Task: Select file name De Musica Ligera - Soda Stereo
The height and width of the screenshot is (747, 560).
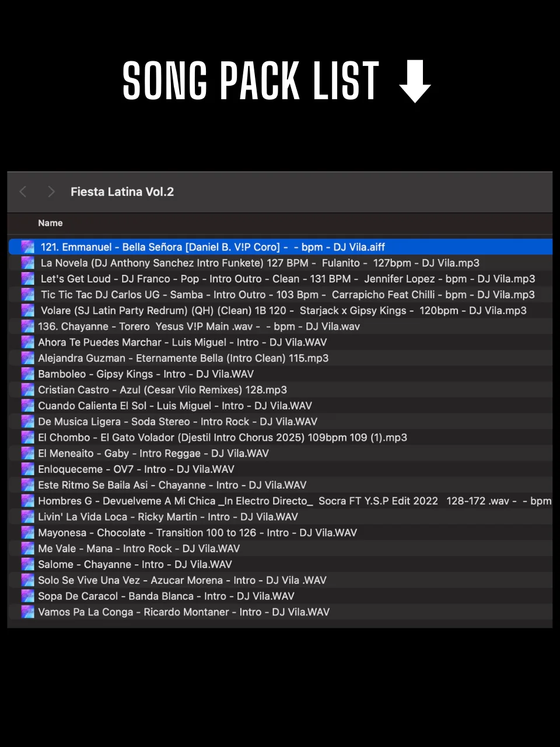Action: (x=178, y=421)
